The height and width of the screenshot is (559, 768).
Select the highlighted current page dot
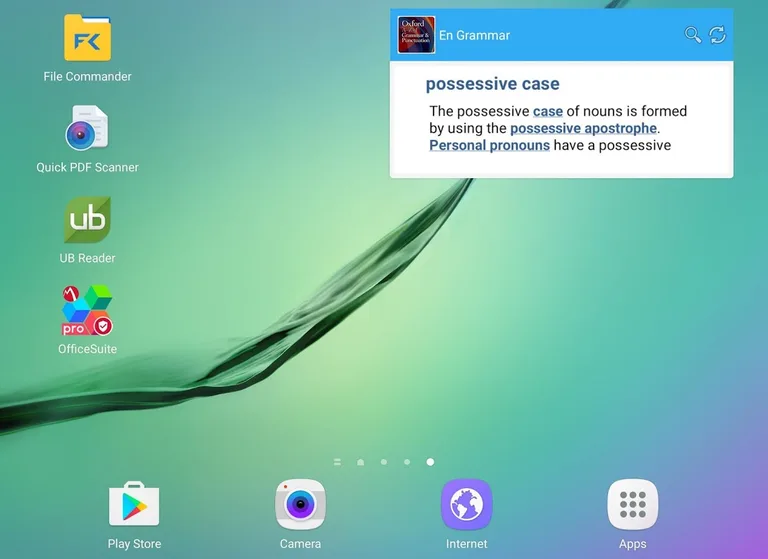[430, 462]
